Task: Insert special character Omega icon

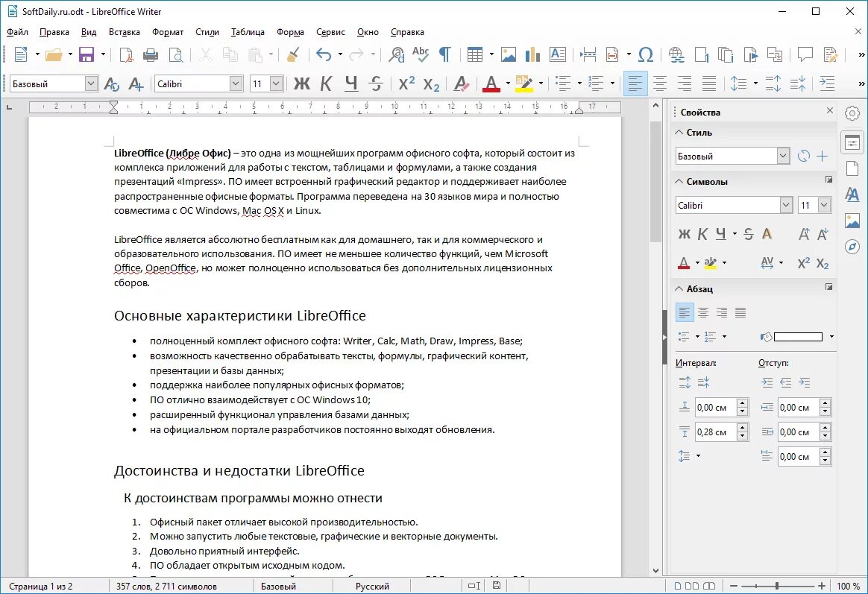Action: pos(646,54)
